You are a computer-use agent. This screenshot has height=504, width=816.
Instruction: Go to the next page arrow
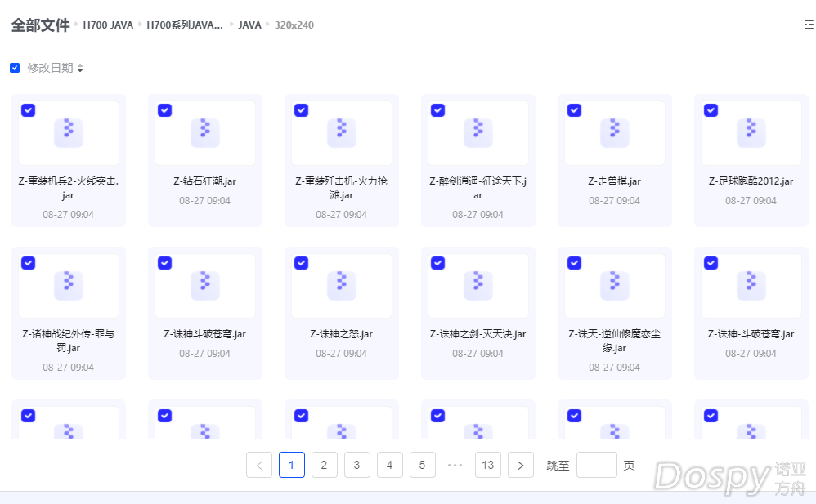click(521, 465)
